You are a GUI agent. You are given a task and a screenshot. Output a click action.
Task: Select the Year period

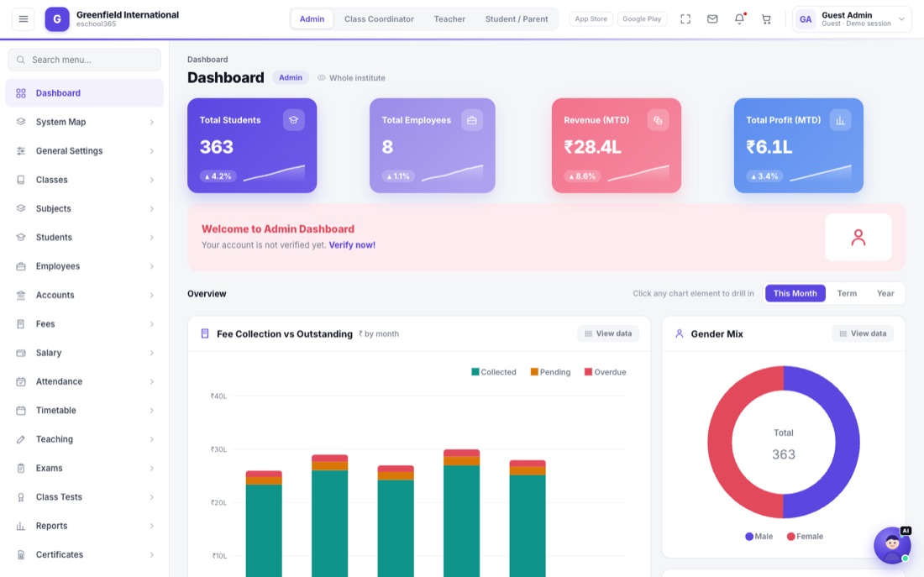(885, 293)
